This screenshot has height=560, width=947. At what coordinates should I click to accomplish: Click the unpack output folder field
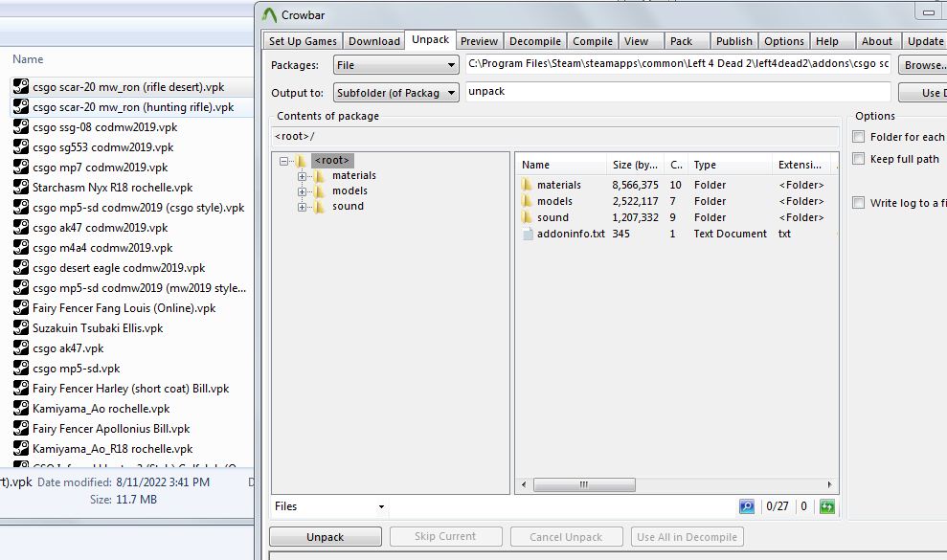[x=678, y=92]
